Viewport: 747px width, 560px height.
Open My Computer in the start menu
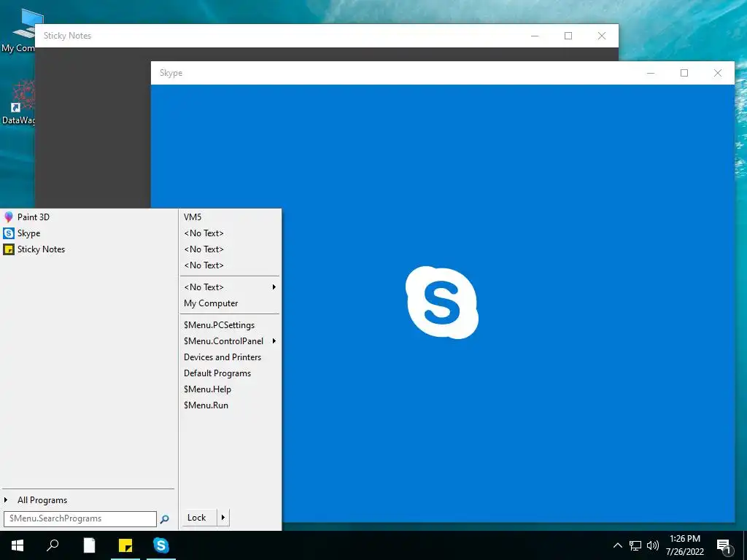230,303
